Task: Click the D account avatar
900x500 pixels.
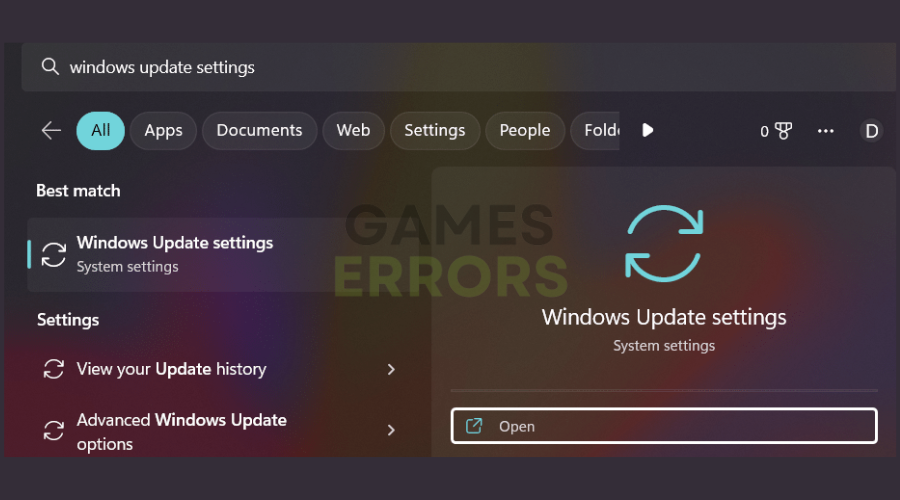Action: (871, 131)
